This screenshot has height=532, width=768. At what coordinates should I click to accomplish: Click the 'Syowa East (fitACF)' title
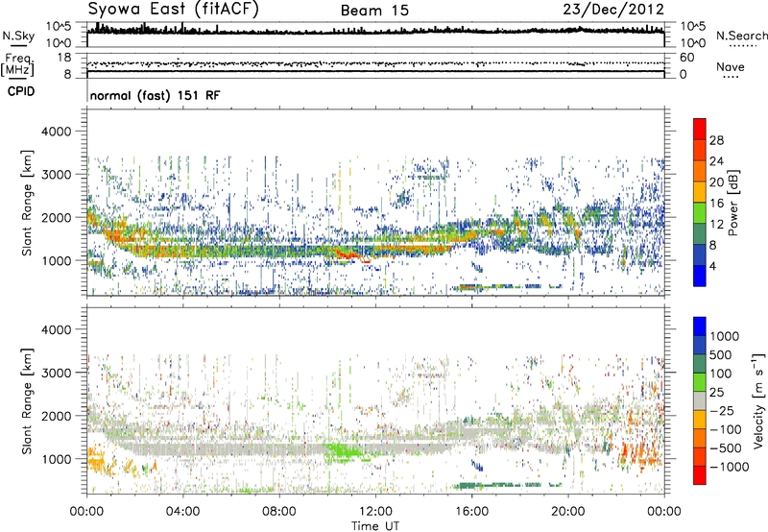[x=174, y=10]
